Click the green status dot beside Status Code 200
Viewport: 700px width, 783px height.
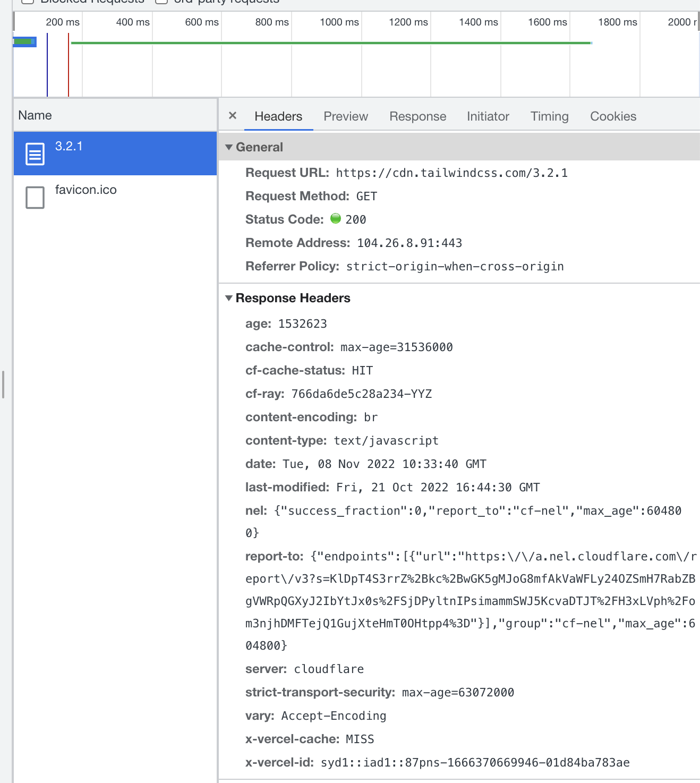(336, 218)
